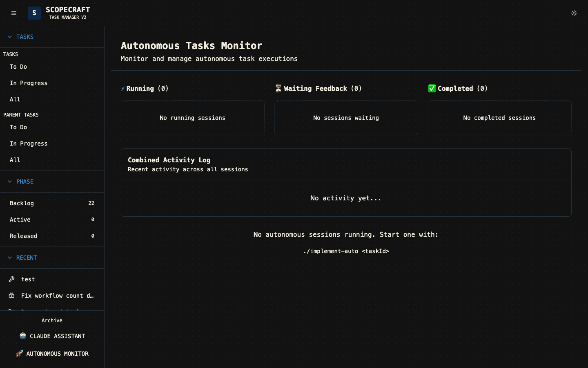This screenshot has width=588, height=368.
Task: Click the Scopecraft S logo
Action: pyautogui.click(x=34, y=13)
